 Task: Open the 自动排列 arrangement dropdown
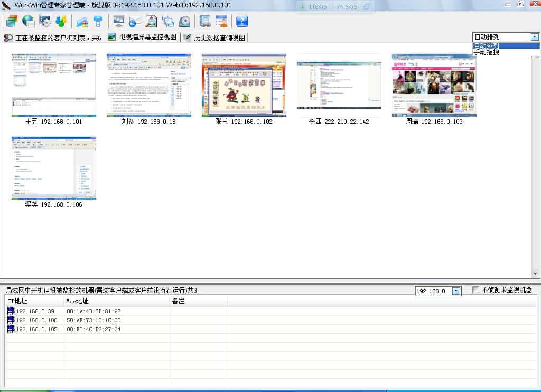(535, 36)
